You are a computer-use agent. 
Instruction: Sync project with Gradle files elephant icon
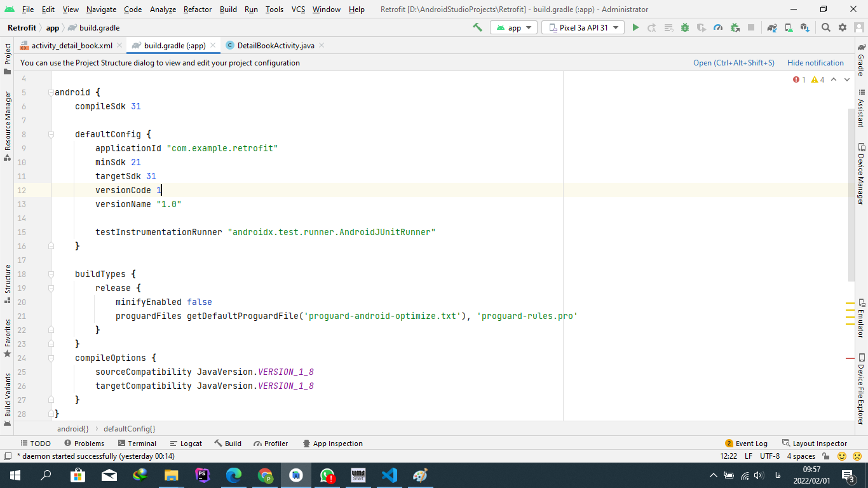coord(772,27)
